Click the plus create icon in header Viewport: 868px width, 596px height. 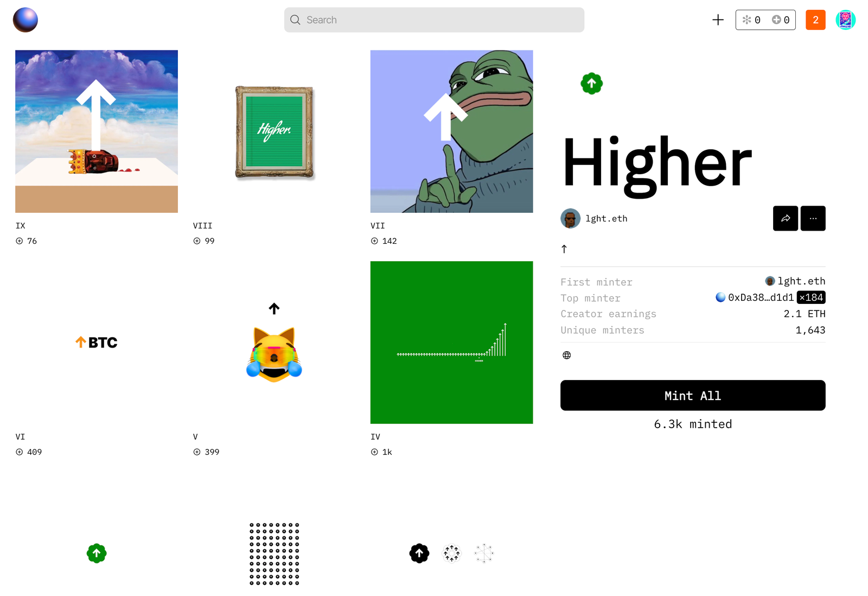click(718, 20)
